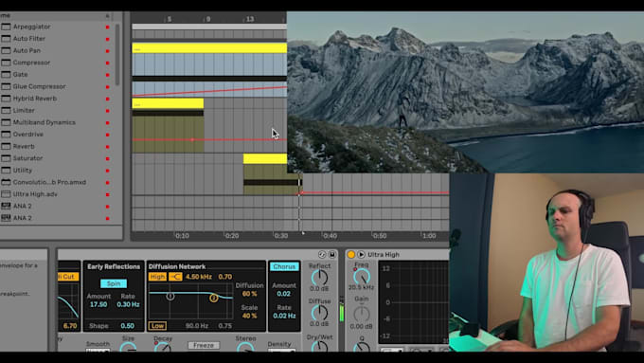644x363 pixels.
Task: Click the red dot beside Limiter
Action: [108, 111]
